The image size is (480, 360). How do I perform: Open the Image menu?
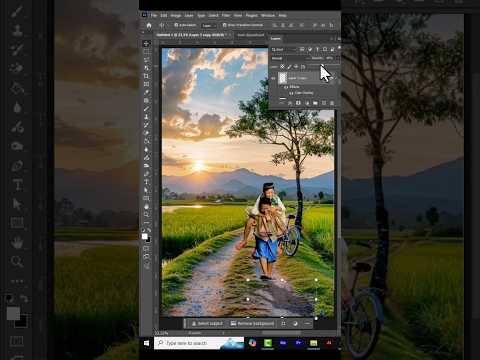coord(176,15)
